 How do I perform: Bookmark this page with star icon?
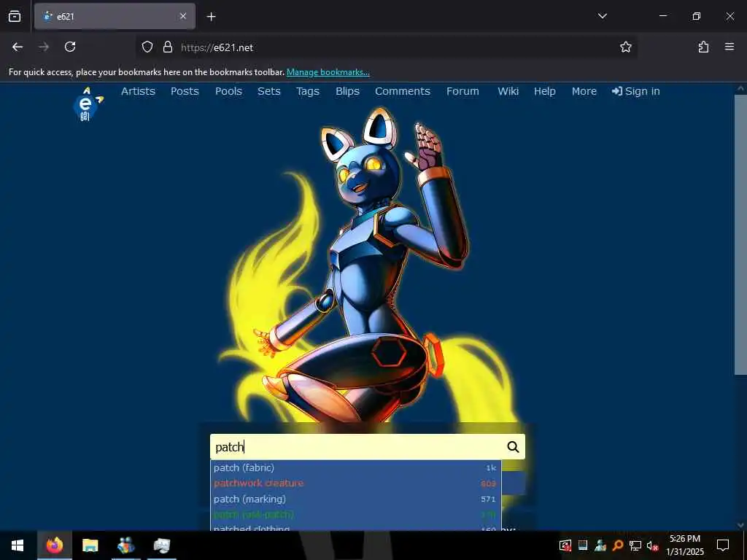pos(625,47)
